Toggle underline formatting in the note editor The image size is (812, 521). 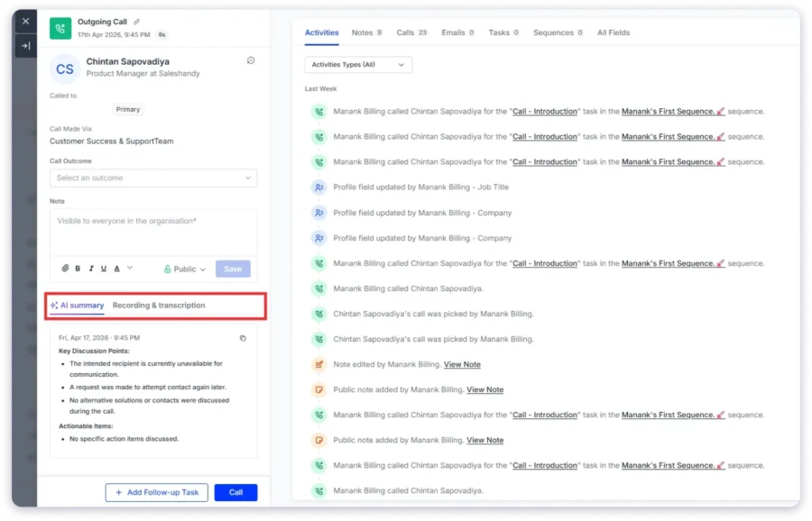tap(104, 269)
